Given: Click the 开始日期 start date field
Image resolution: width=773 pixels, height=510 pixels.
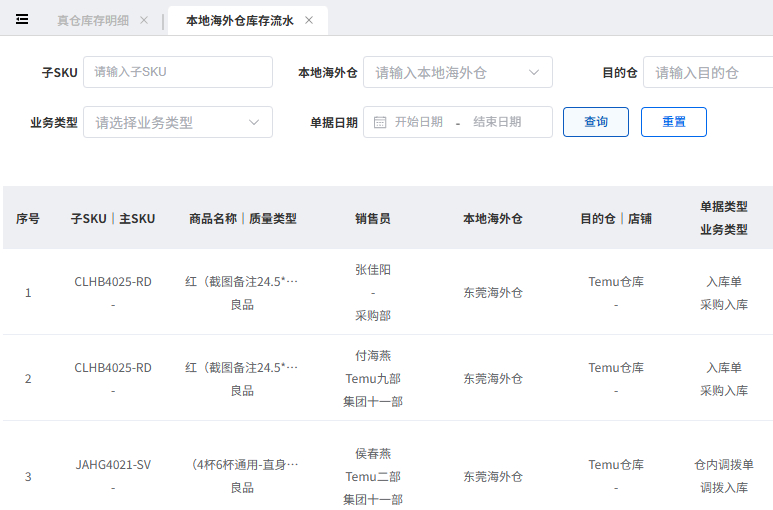Looking at the screenshot, I should pyautogui.click(x=419, y=122).
